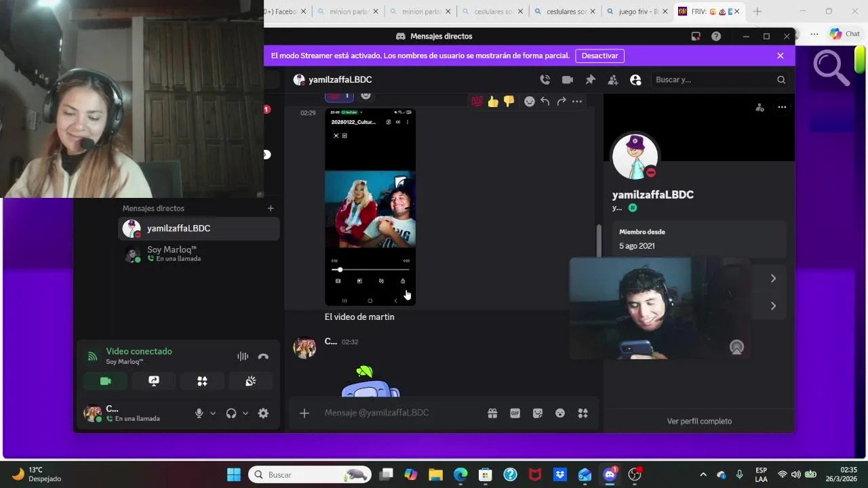The height and width of the screenshot is (488, 868).
Task: Show hidden system tray icons
Action: [x=703, y=474]
